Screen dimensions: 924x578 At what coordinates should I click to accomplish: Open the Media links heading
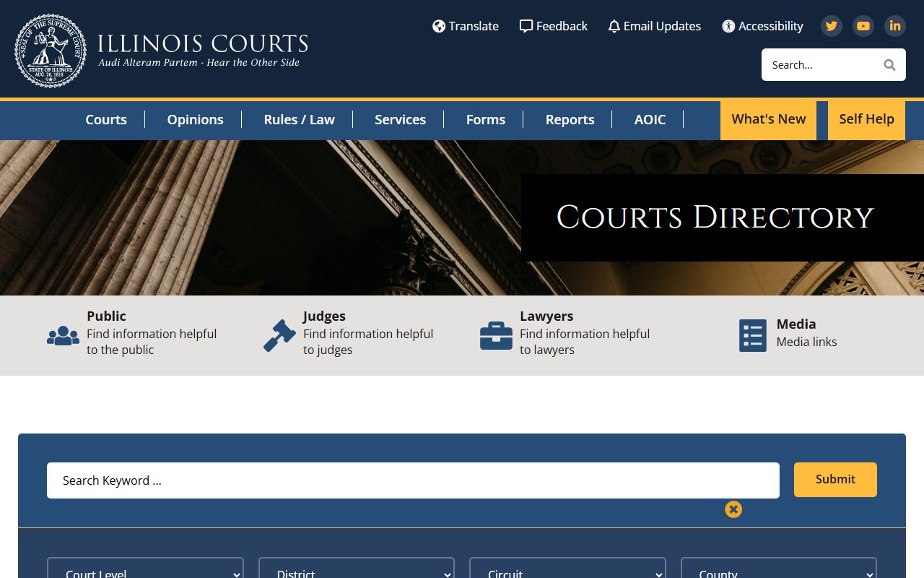[796, 324]
